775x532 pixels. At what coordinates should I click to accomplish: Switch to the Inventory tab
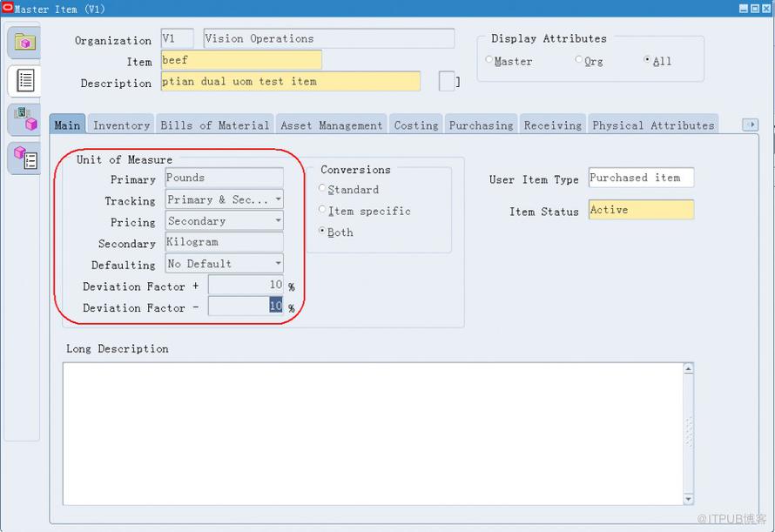[x=122, y=125]
